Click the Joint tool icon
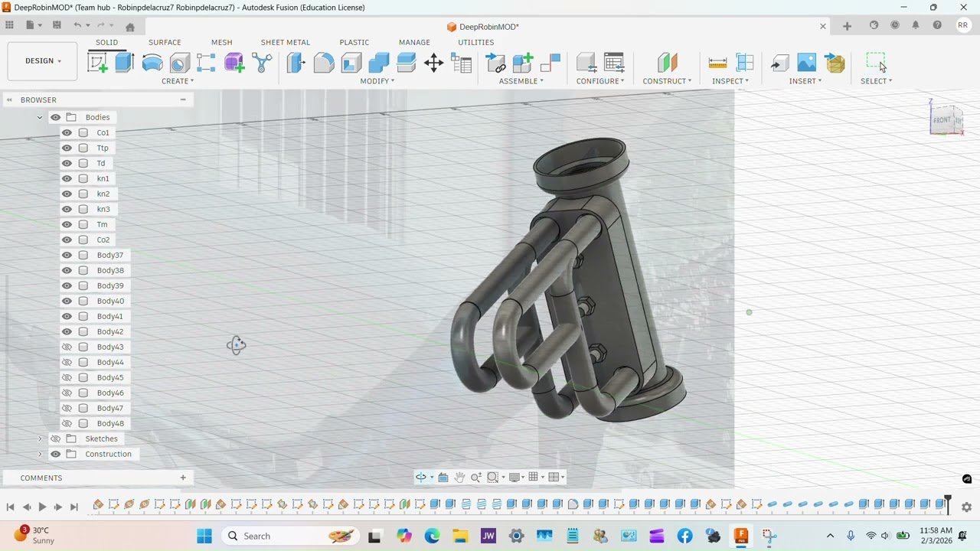Viewport: 980px width, 551px height. [550, 63]
